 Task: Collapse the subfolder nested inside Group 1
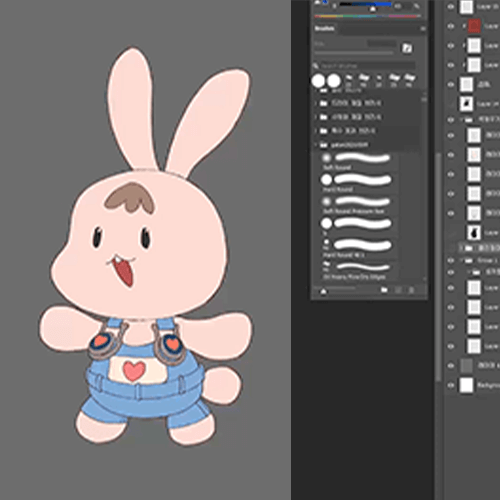click(x=469, y=272)
